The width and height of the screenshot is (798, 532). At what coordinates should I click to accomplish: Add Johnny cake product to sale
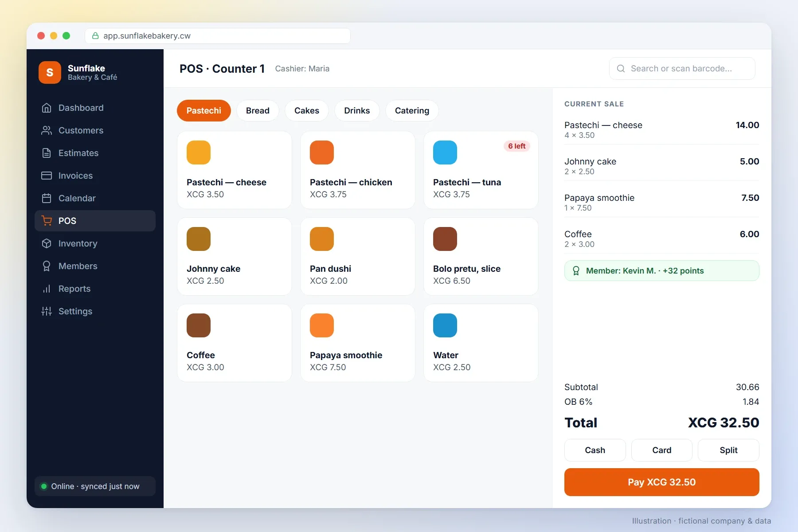point(235,256)
